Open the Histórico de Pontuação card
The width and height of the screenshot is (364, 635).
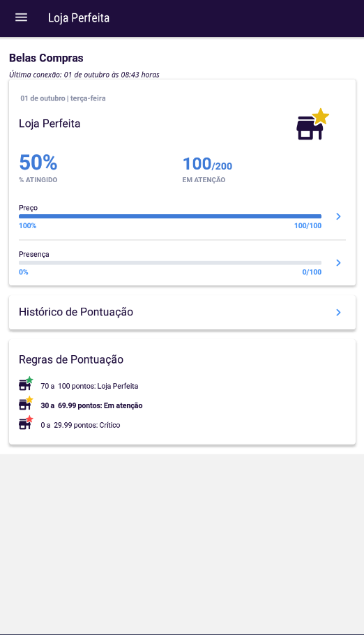point(182,312)
